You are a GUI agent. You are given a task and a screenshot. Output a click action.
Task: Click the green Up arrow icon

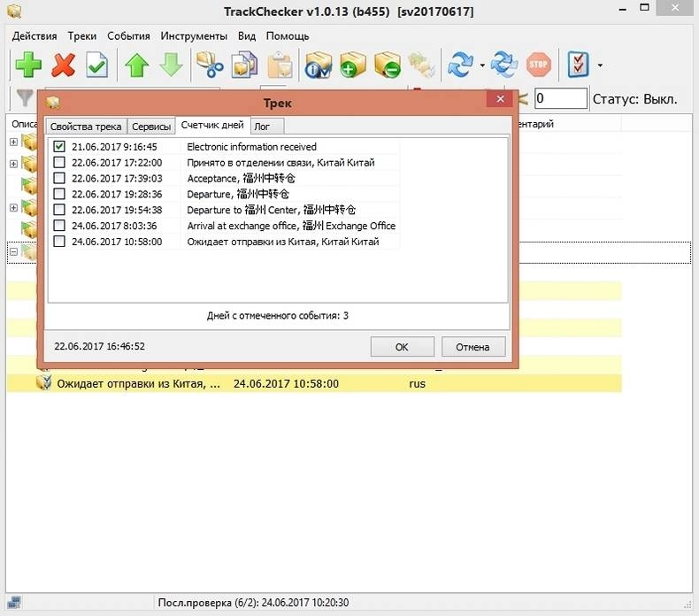(x=136, y=65)
